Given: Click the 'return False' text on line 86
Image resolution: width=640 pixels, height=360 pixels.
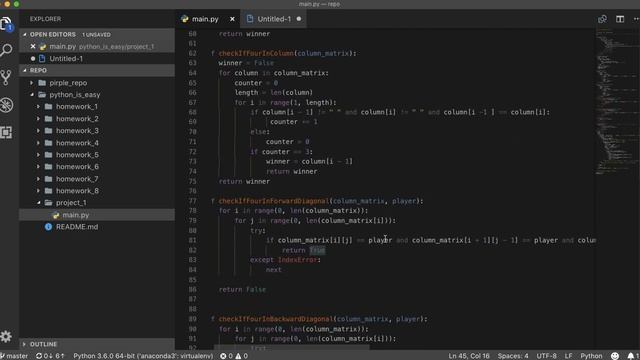Looking at the screenshot, I should click(x=242, y=289).
